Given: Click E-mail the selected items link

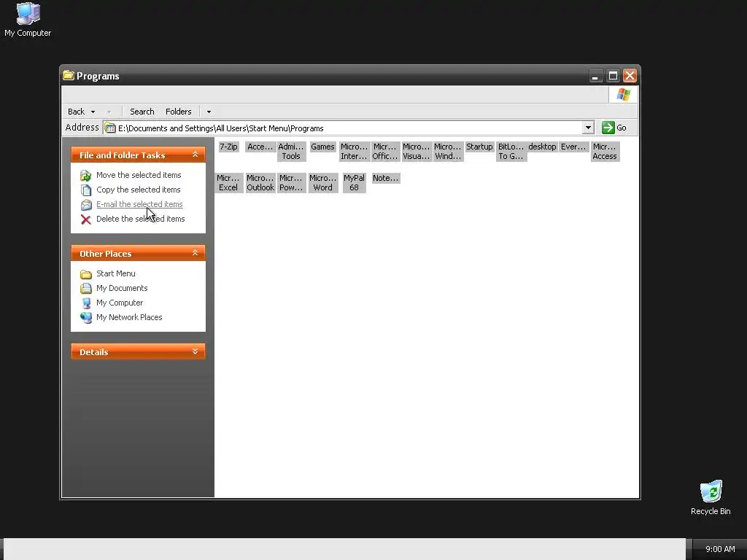Looking at the screenshot, I should tap(139, 204).
